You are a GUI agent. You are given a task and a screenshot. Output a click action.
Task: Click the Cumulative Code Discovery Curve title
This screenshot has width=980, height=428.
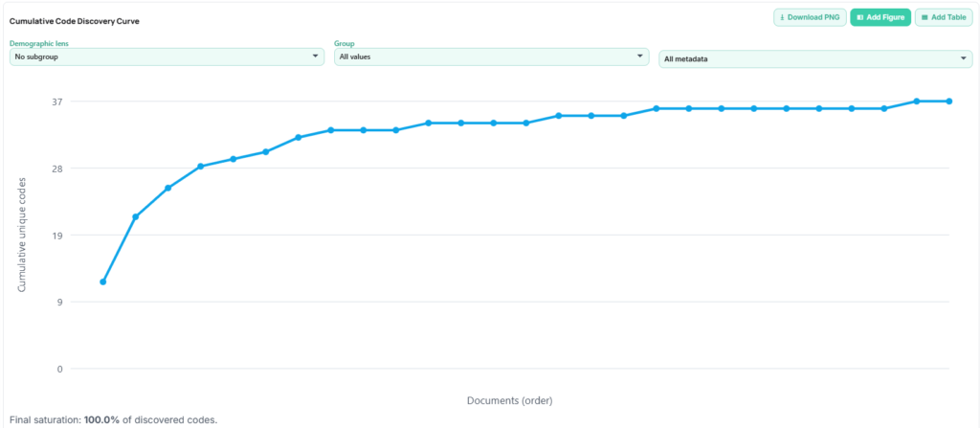(75, 21)
